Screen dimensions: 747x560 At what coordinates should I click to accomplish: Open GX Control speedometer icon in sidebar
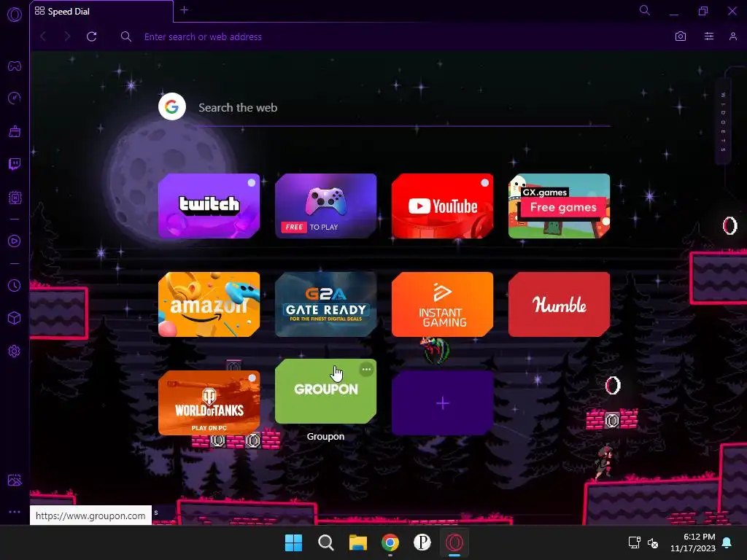pos(15,98)
